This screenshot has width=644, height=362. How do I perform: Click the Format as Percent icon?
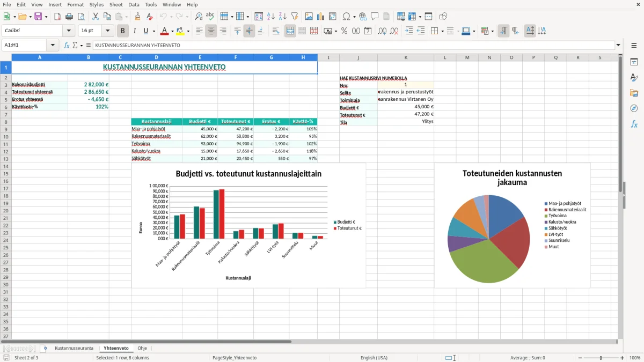[344, 31]
